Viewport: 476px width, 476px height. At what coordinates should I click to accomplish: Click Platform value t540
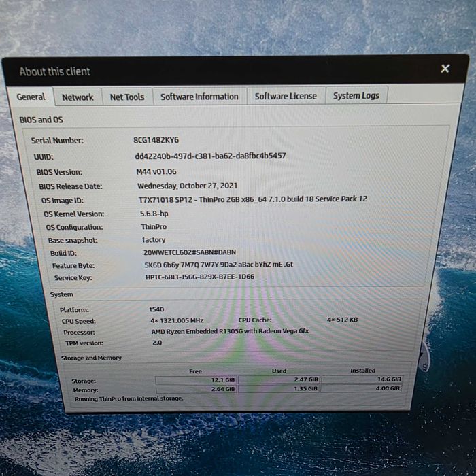[156, 309]
